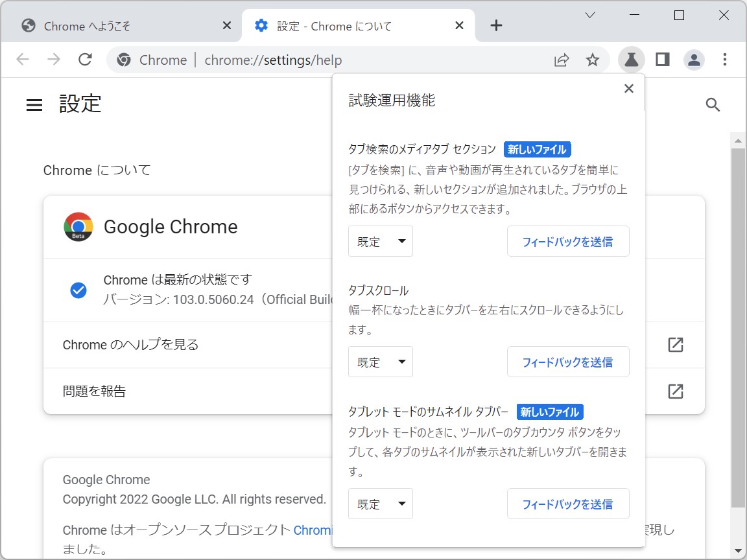Reload the current page
The image size is (747, 560).
click(x=85, y=59)
